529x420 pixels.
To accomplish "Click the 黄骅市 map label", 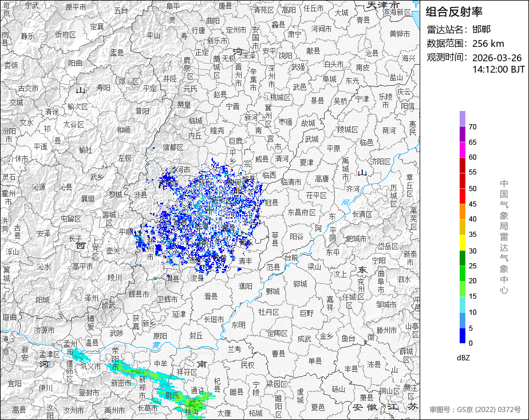I will 399,34.
